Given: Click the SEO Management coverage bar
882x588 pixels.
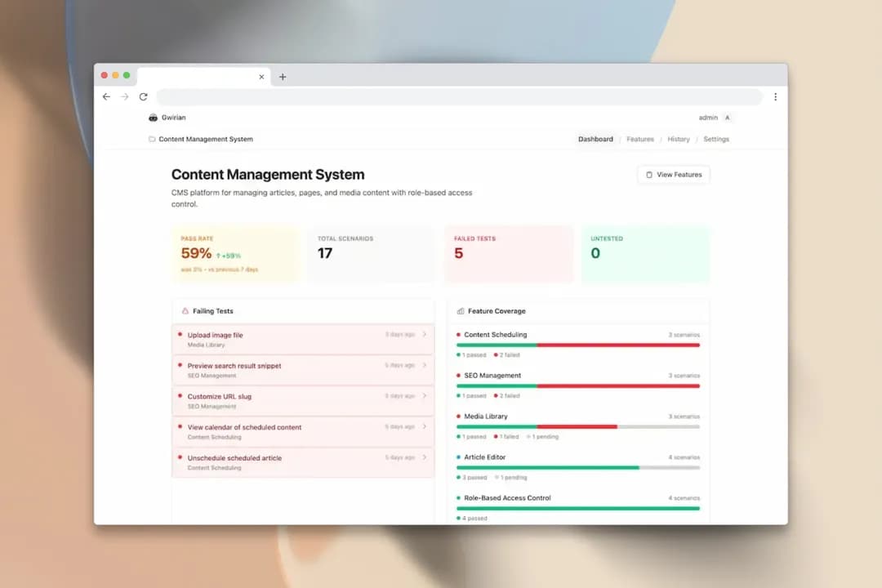Looking at the screenshot, I should coord(578,386).
